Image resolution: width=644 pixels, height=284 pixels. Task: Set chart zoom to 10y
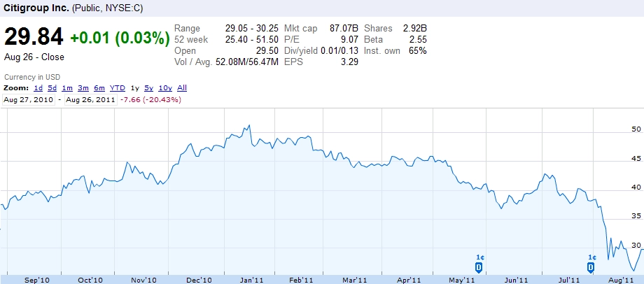tap(165, 88)
